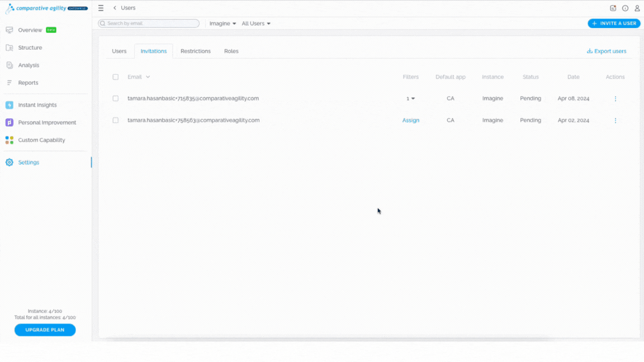Click the Analysis sidebar icon
Screen dimensions: 644x362
point(10,65)
